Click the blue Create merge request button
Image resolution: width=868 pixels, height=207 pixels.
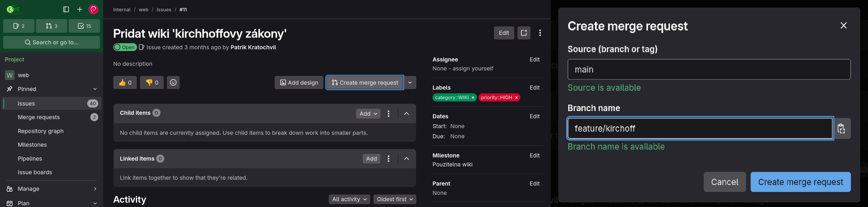[x=800, y=182]
